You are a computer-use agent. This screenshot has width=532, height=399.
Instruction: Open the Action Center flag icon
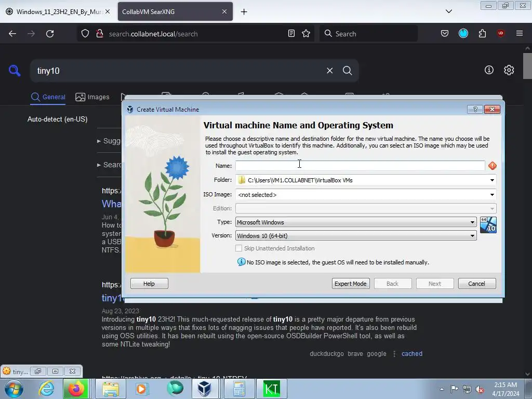[454, 389]
